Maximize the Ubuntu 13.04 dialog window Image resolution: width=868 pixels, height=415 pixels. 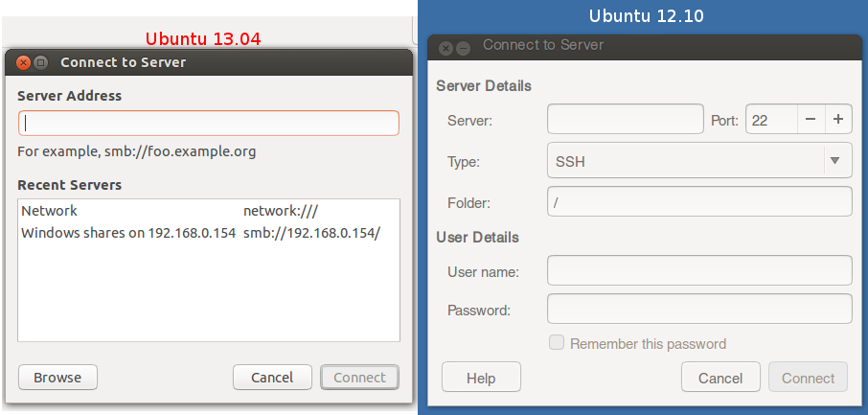coord(40,62)
